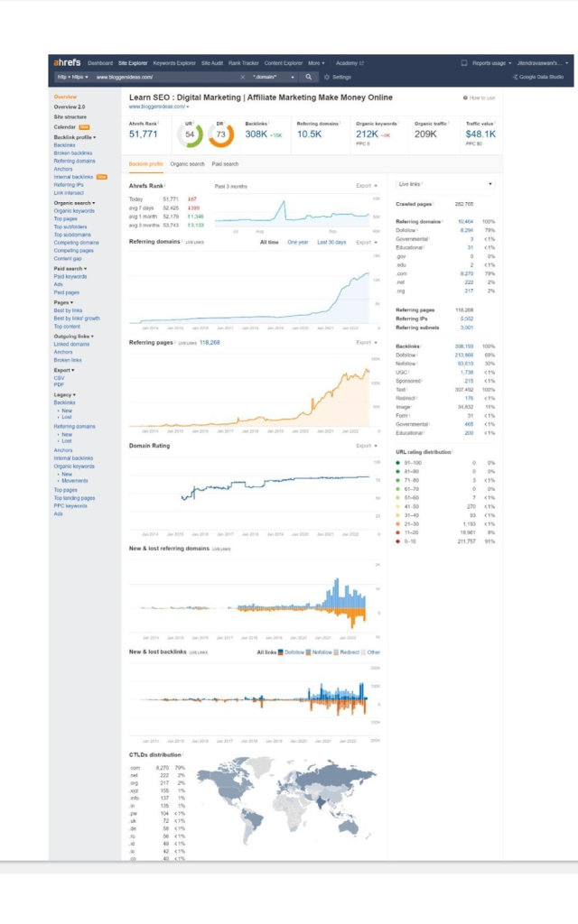Open Export dropdown for Referring pages chart
Viewport: 578px width, 924px height.
point(367,342)
